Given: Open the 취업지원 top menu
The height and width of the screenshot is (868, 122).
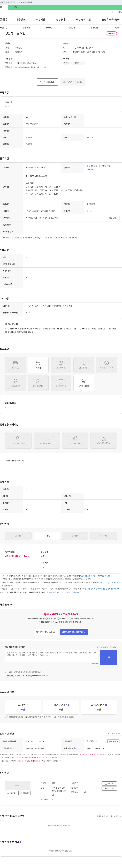Looking at the screenshot, I should 40,20.
